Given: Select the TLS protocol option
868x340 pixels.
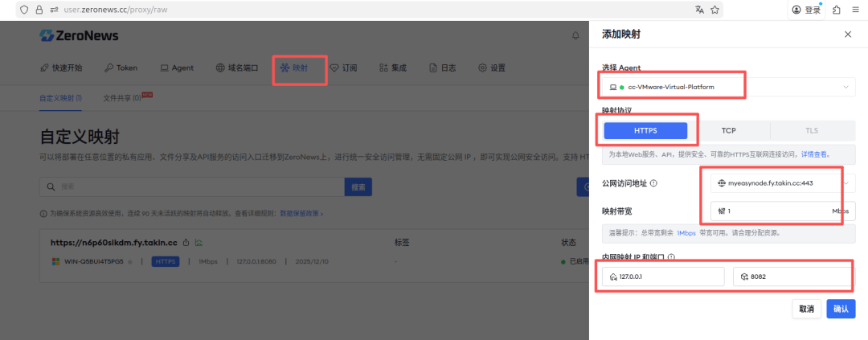Looking at the screenshot, I should point(812,131).
